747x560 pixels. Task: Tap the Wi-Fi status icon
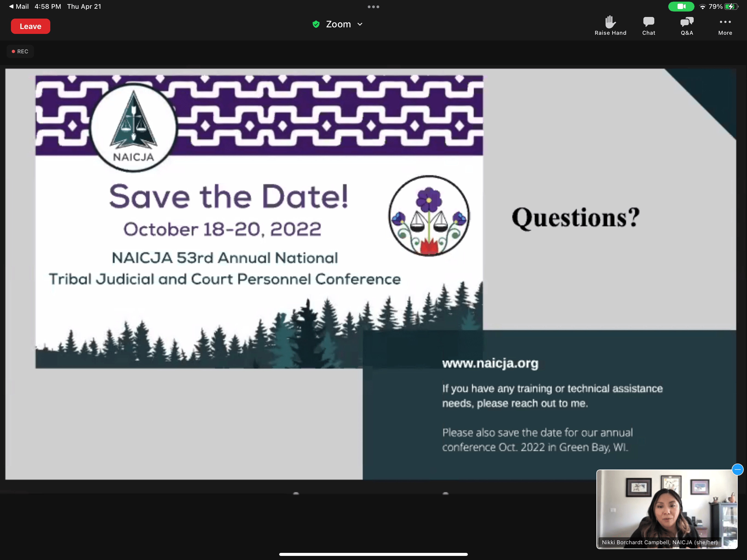(702, 6)
